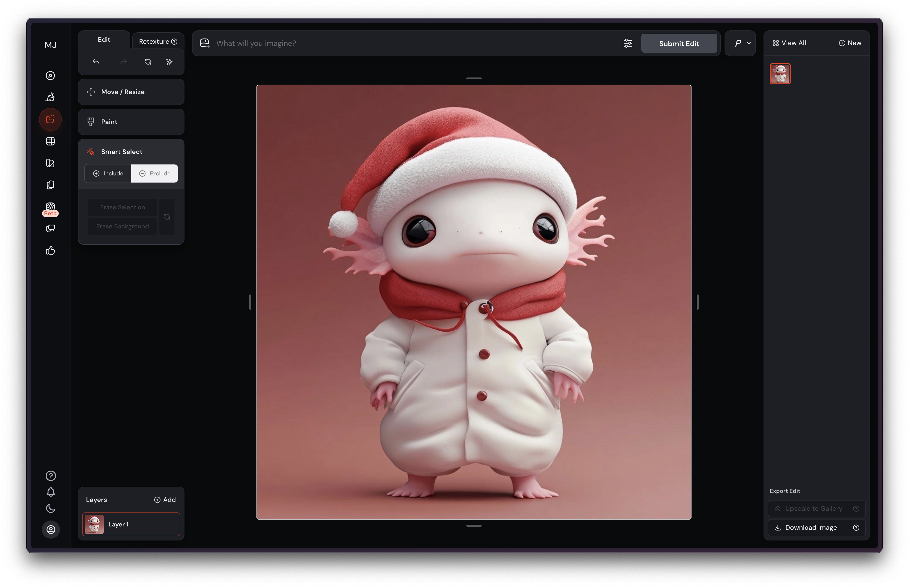Click the notifications bell icon
Screen dimensions: 909x588
pos(51,492)
